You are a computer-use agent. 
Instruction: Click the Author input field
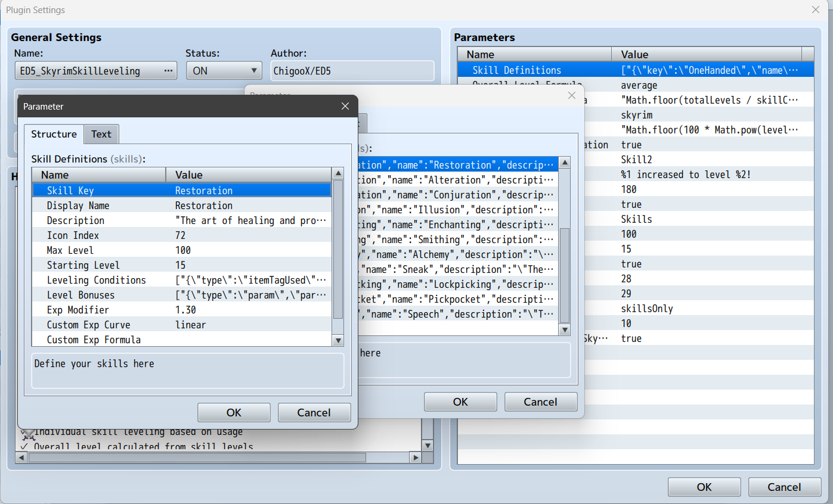pos(352,70)
